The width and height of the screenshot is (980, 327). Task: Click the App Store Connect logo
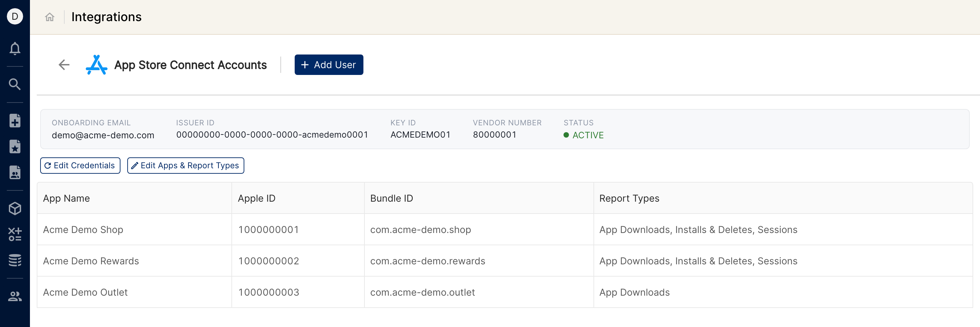96,65
